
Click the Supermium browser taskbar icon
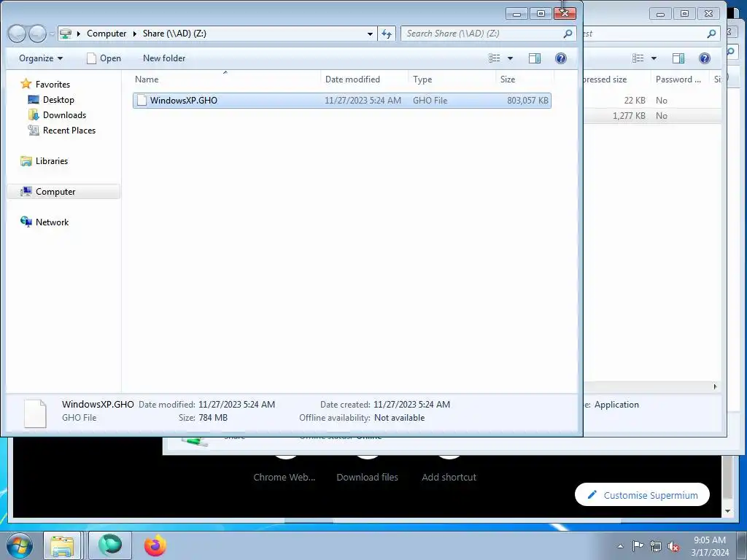(x=110, y=545)
